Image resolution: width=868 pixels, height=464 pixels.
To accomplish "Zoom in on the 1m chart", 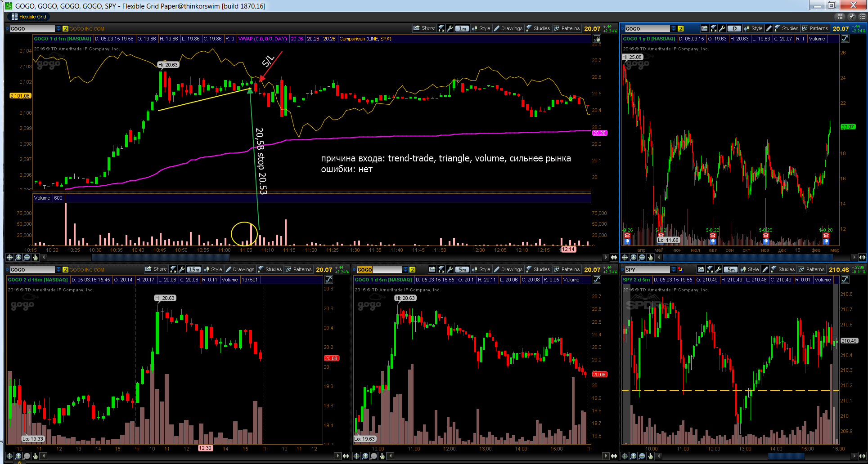I will pyautogui.click(x=18, y=257).
